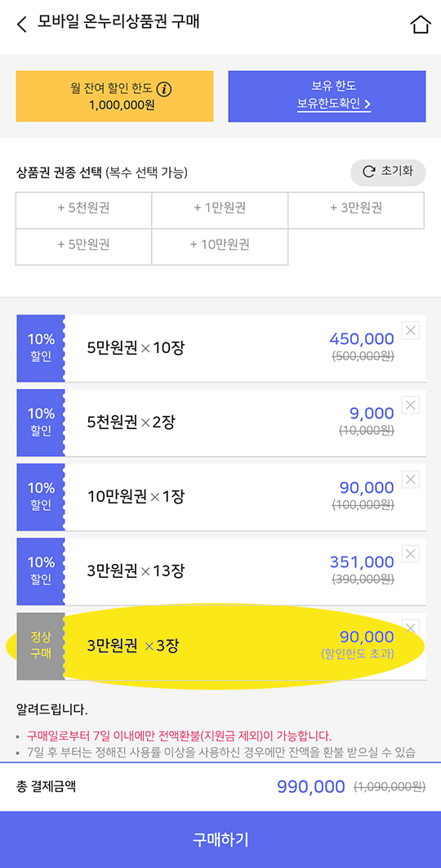Select the 월 잔여 할인 한도 yellow card

coord(114,96)
